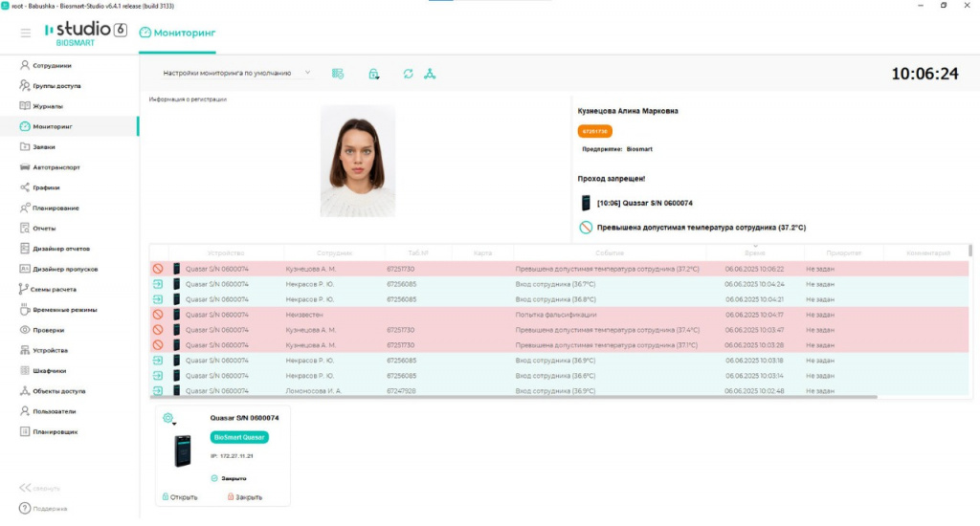The width and height of the screenshot is (980, 526).
Task: Open the Шкафчики section
Action: [x=43, y=370]
